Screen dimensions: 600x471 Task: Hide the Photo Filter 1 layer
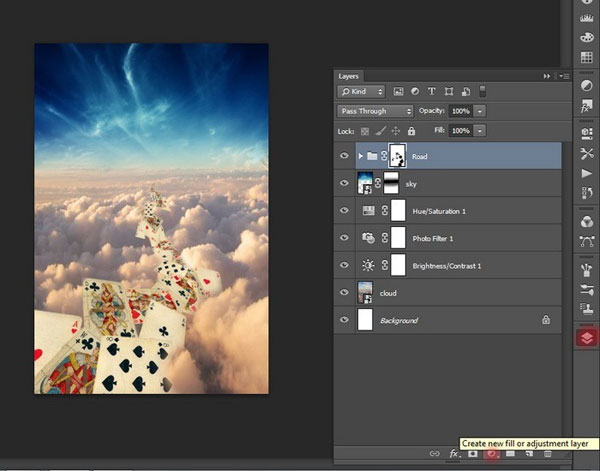(x=344, y=238)
